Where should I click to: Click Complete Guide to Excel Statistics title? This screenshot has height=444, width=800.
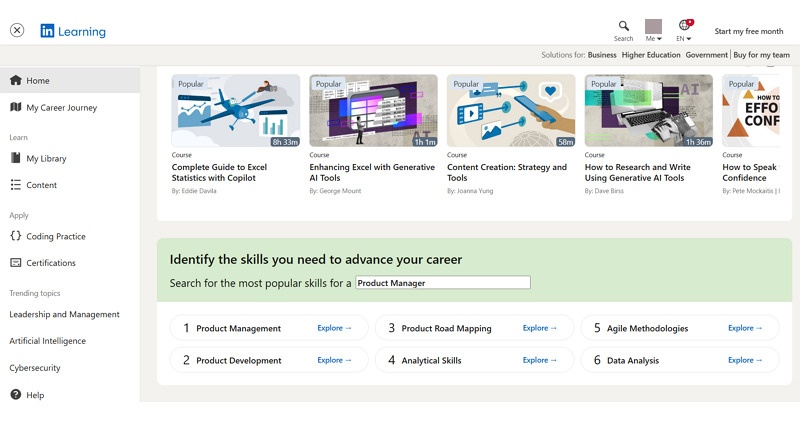pos(219,172)
